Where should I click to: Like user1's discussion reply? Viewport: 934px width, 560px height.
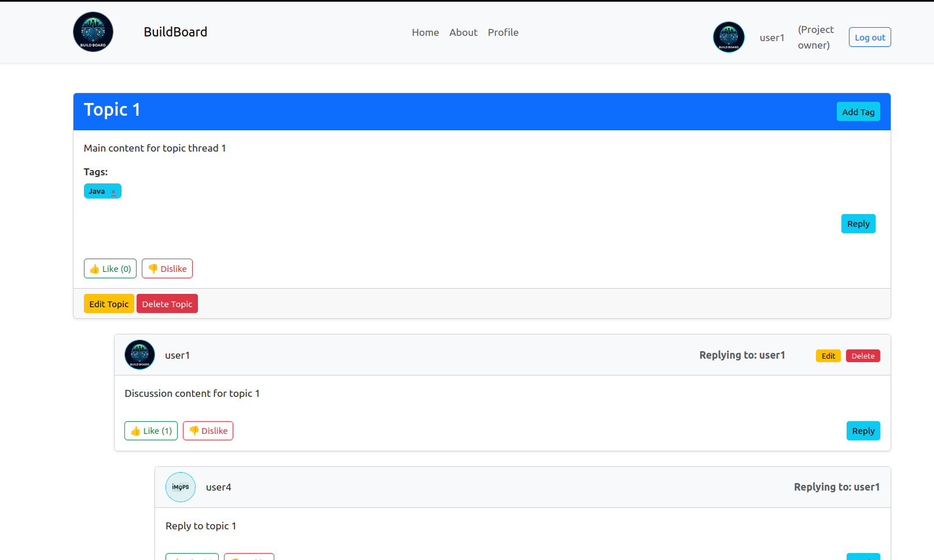151,431
